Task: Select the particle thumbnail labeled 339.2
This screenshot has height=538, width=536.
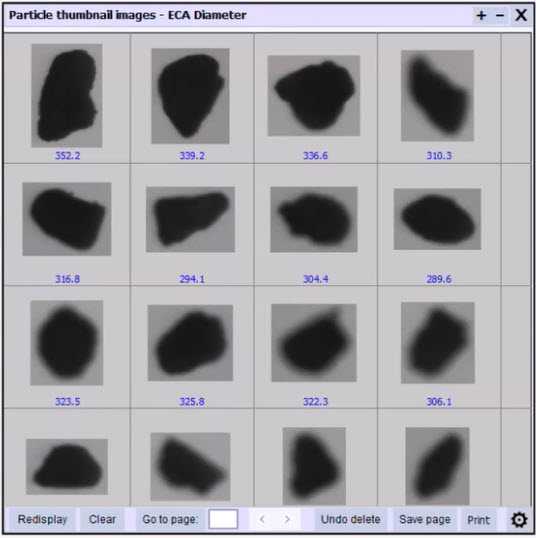Action: click(x=190, y=96)
